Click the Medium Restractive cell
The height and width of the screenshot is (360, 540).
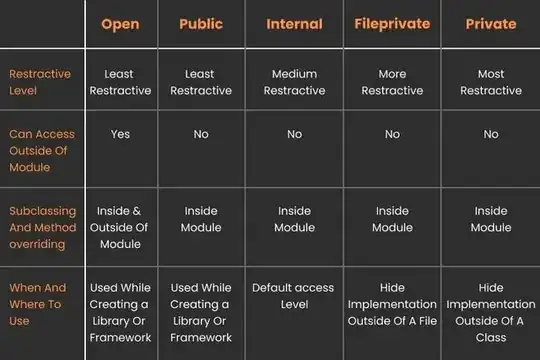click(294, 82)
